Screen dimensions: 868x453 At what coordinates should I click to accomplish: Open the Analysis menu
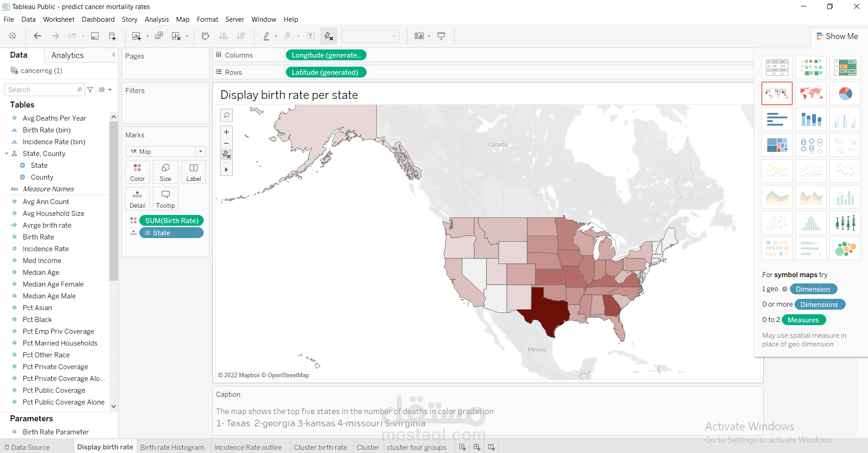point(157,19)
